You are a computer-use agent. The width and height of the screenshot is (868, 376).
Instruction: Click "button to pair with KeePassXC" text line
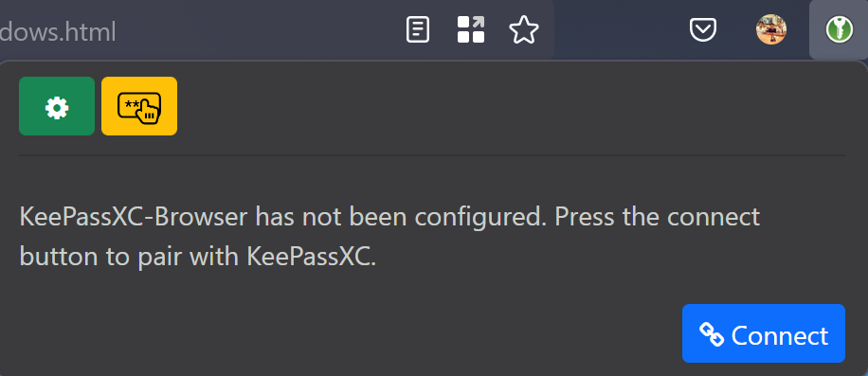(x=198, y=257)
